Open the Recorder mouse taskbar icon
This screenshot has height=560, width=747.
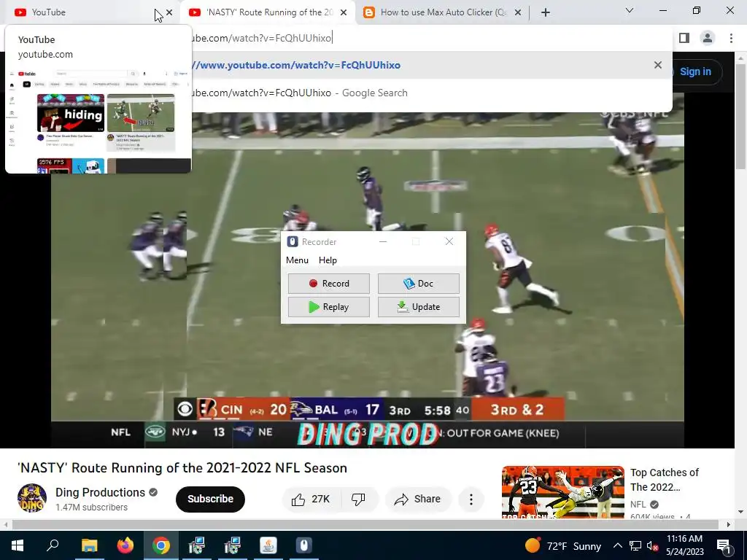click(304, 545)
